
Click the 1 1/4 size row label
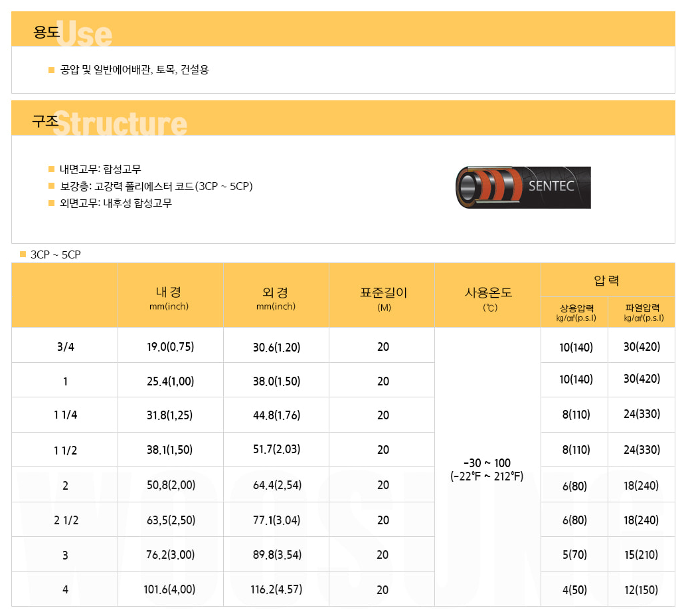[x=65, y=415]
